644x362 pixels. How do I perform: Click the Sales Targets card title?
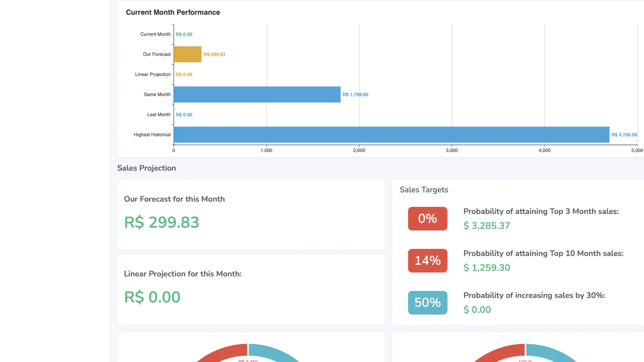(424, 190)
